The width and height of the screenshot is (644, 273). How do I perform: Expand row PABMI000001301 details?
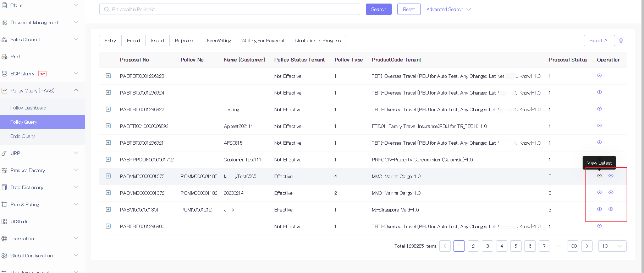(x=108, y=209)
